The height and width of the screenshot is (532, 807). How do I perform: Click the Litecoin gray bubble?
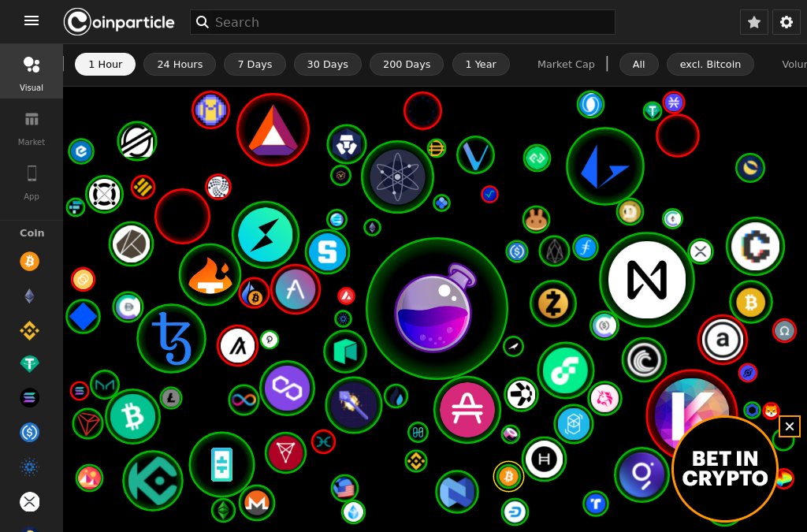(171, 398)
